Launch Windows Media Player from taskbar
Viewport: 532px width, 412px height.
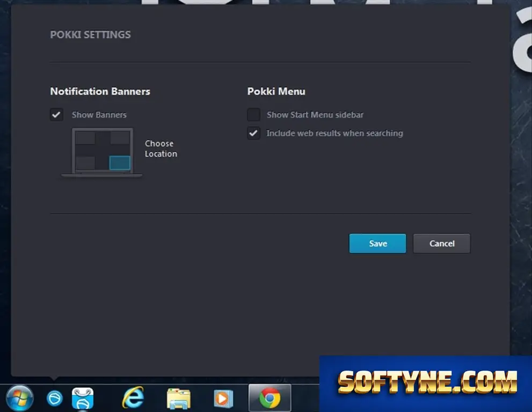(x=223, y=399)
